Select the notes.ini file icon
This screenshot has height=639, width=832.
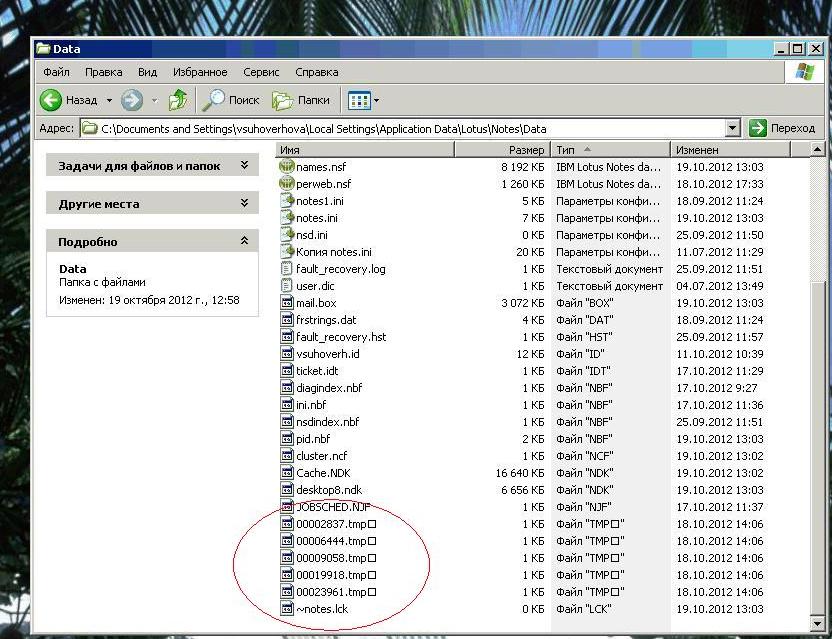287,218
